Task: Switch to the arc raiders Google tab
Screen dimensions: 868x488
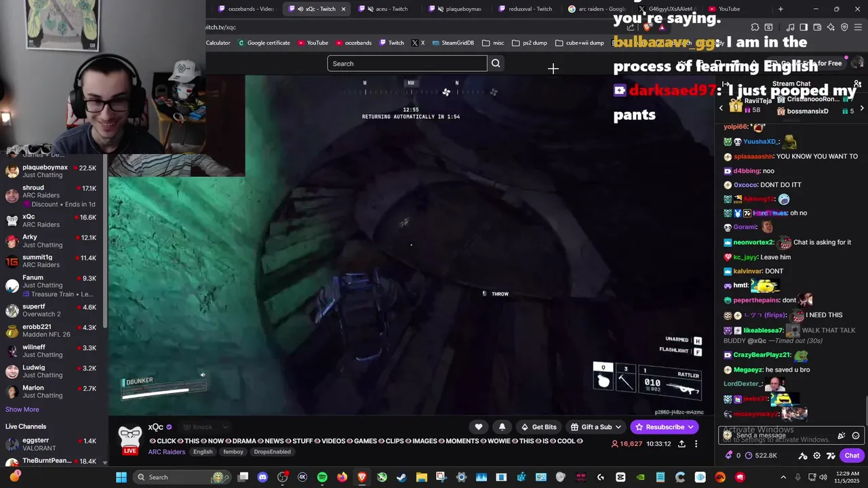Action: pyautogui.click(x=595, y=9)
